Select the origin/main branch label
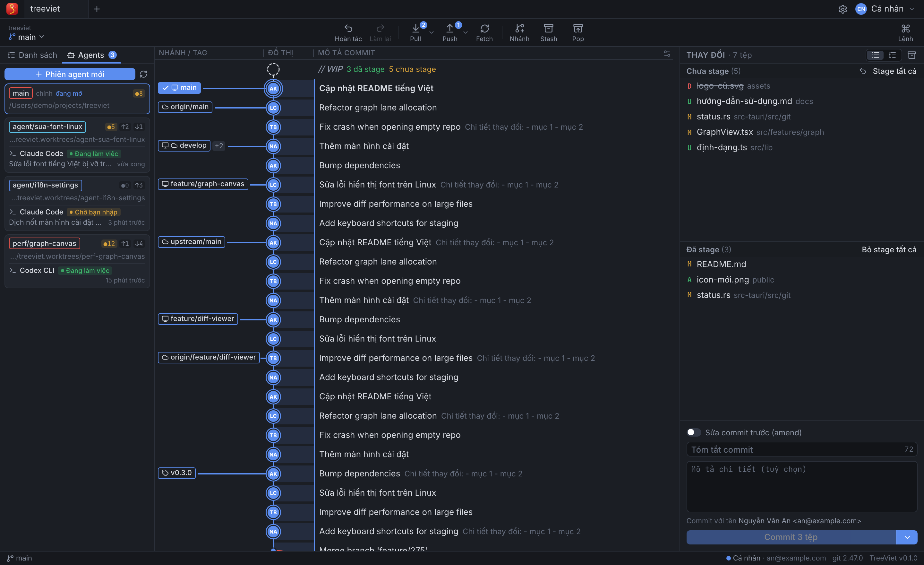 185,107
